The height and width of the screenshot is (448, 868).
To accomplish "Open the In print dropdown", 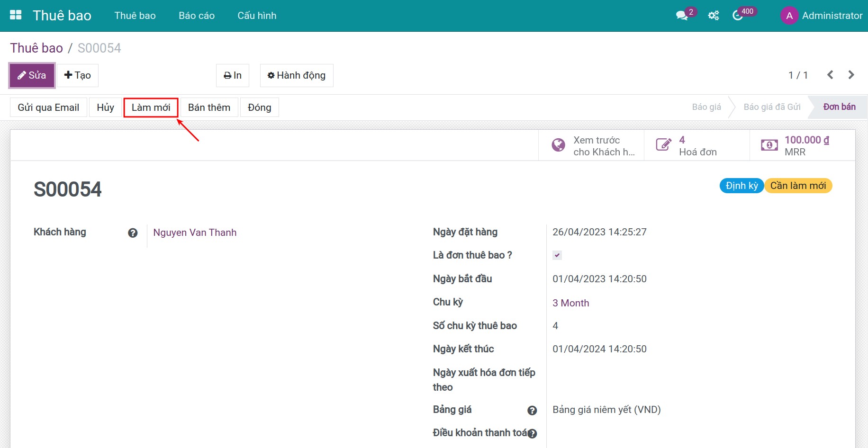I will tap(233, 75).
